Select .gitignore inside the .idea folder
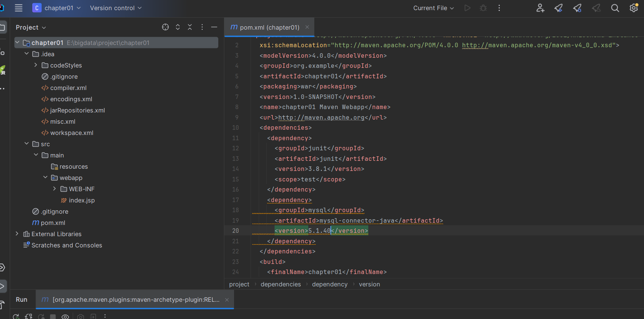 (x=60, y=76)
